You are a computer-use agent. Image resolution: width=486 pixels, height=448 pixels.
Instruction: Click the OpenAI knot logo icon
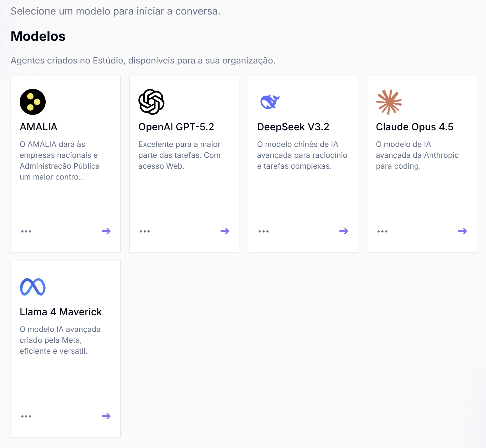(x=151, y=102)
